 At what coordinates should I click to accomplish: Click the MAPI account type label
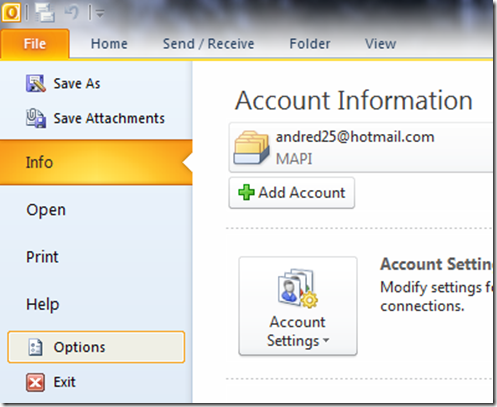coord(294,159)
